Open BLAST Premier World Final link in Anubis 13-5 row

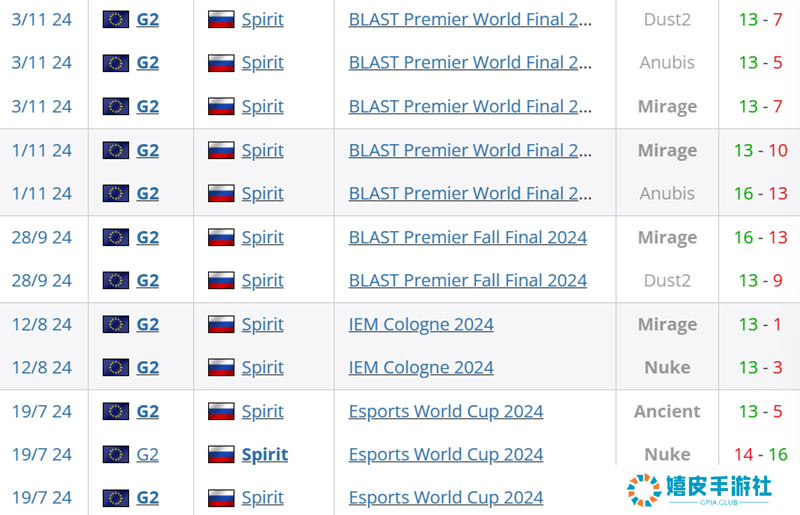click(x=470, y=62)
